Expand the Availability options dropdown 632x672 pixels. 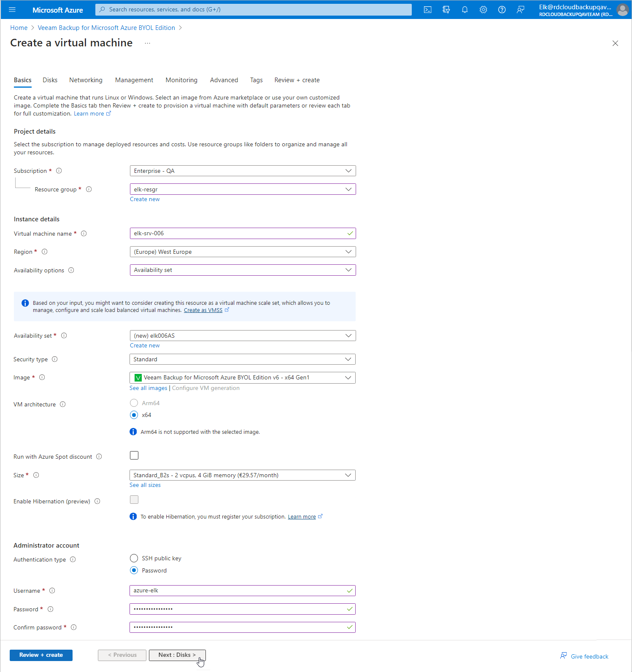coord(243,270)
